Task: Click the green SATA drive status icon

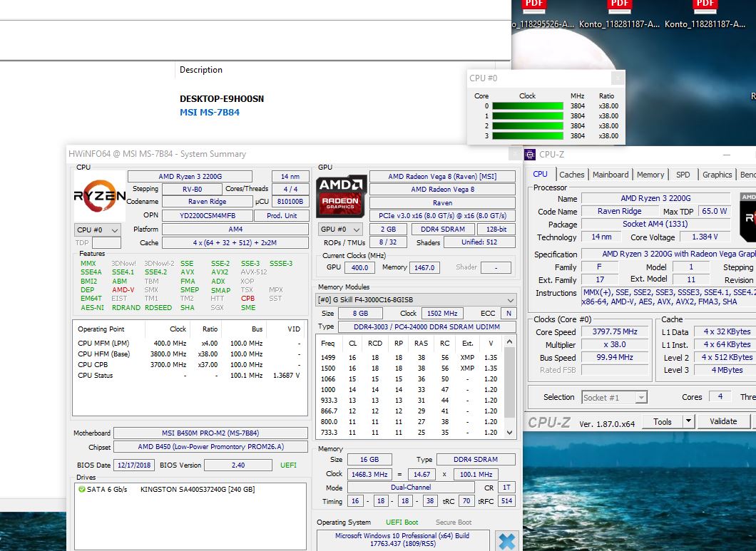Action: (x=81, y=489)
